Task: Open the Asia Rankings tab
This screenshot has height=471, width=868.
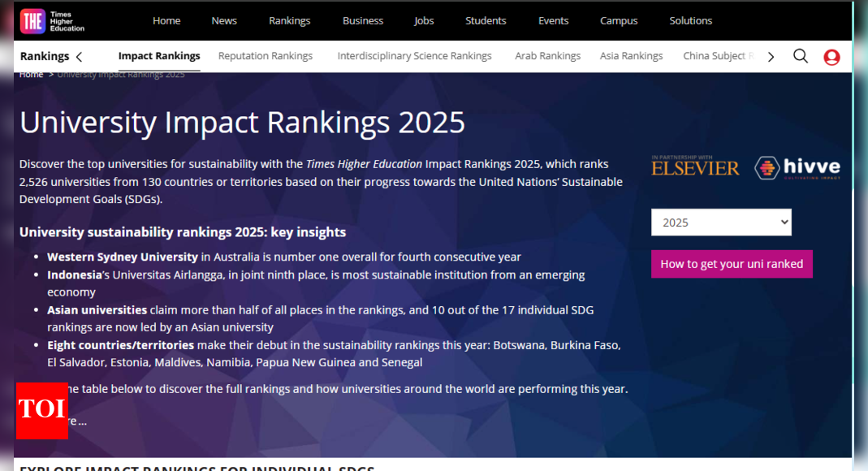Action: point(631,56)
